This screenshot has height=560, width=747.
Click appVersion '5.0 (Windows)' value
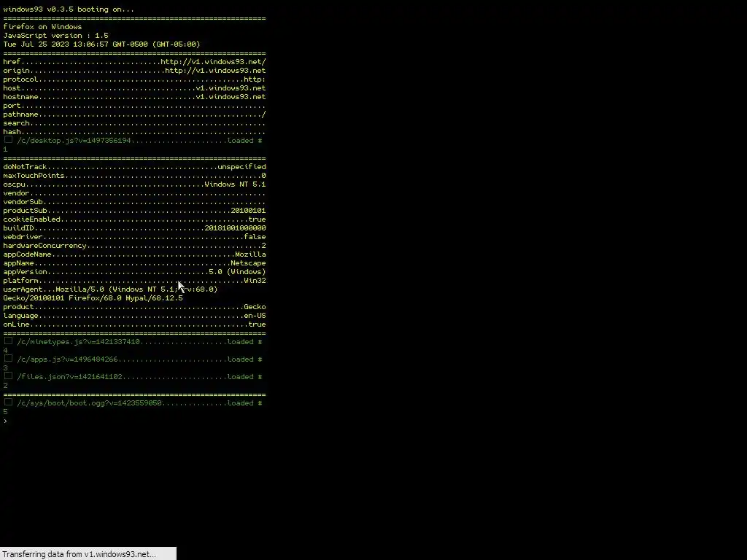[x=237, y=272]
